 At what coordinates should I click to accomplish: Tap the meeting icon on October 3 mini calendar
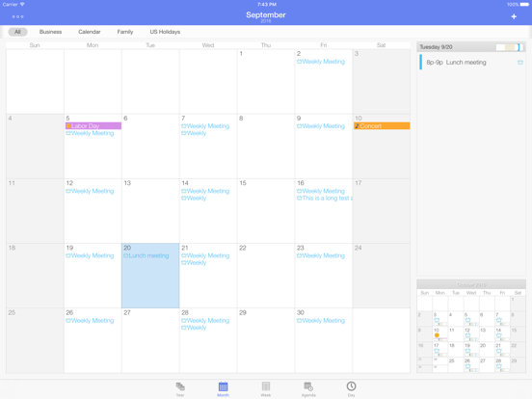437,320
